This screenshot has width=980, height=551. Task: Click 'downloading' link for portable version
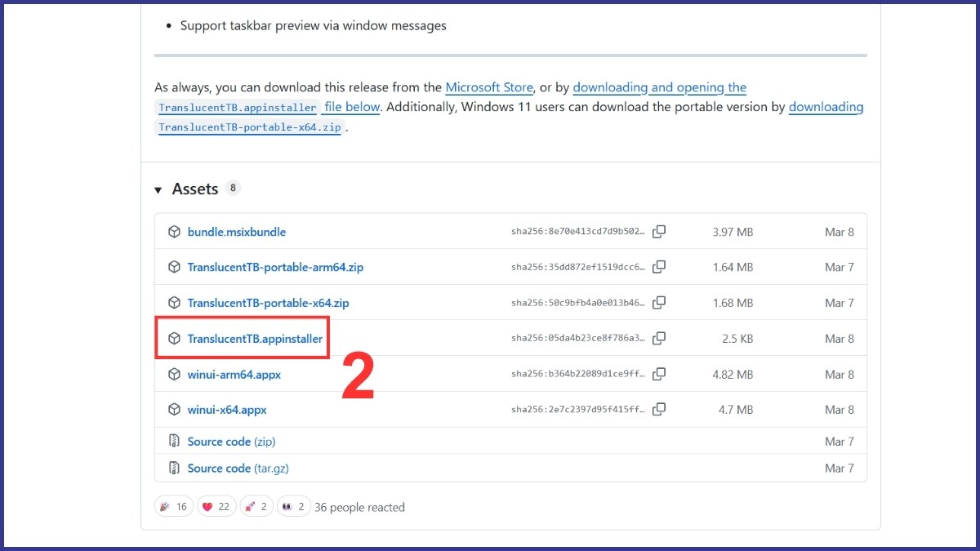[x=826, y=107]
